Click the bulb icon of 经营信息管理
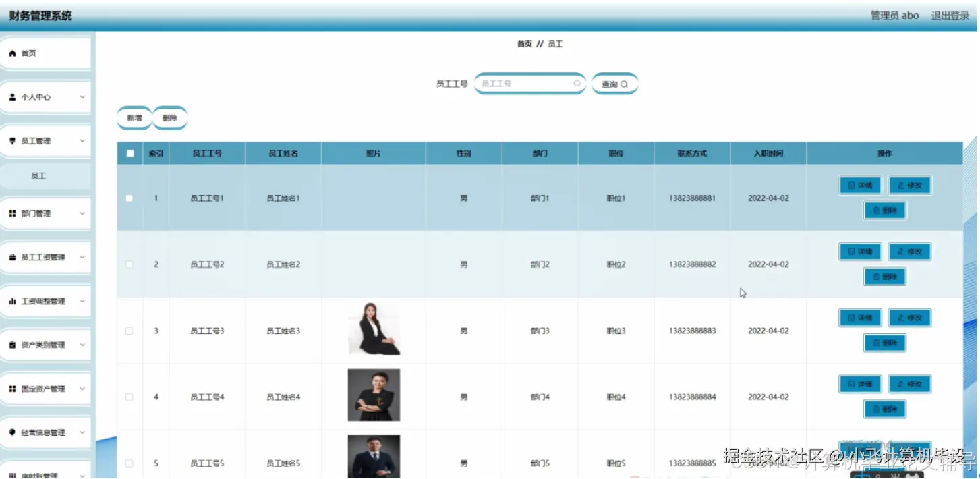Viewport: 980px width, 479px height. coord(12,432)
